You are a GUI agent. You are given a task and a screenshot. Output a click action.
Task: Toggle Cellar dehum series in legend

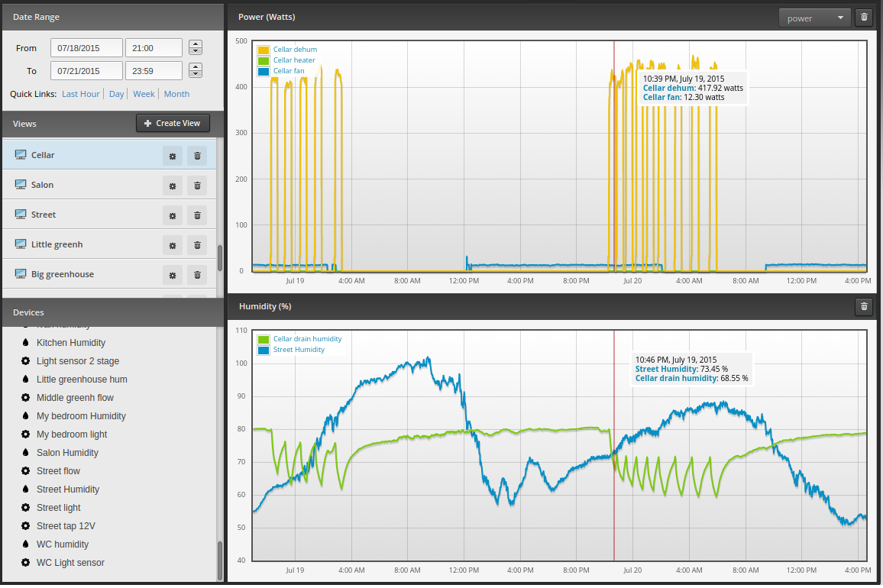pos(295,50)
